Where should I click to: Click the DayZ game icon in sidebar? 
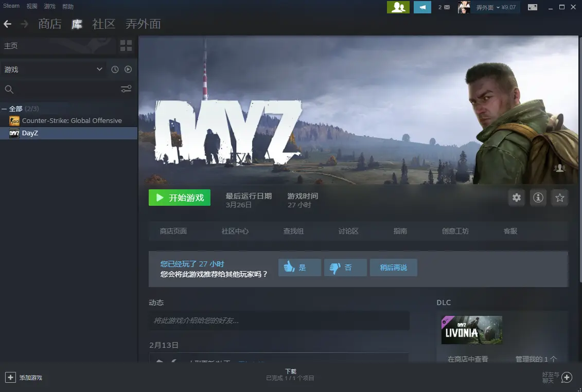[x=14, y=133]
